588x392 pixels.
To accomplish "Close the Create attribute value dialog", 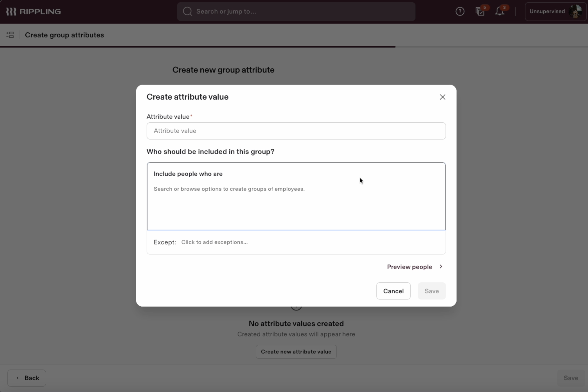I will pyautogui.click(x=442, y=97).
